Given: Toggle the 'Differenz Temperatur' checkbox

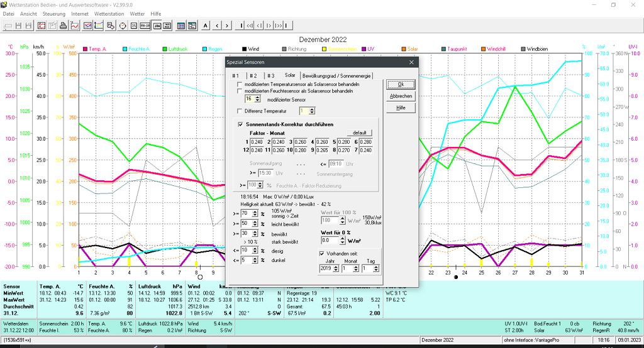Looking at the screenshot, I should 239,111.
